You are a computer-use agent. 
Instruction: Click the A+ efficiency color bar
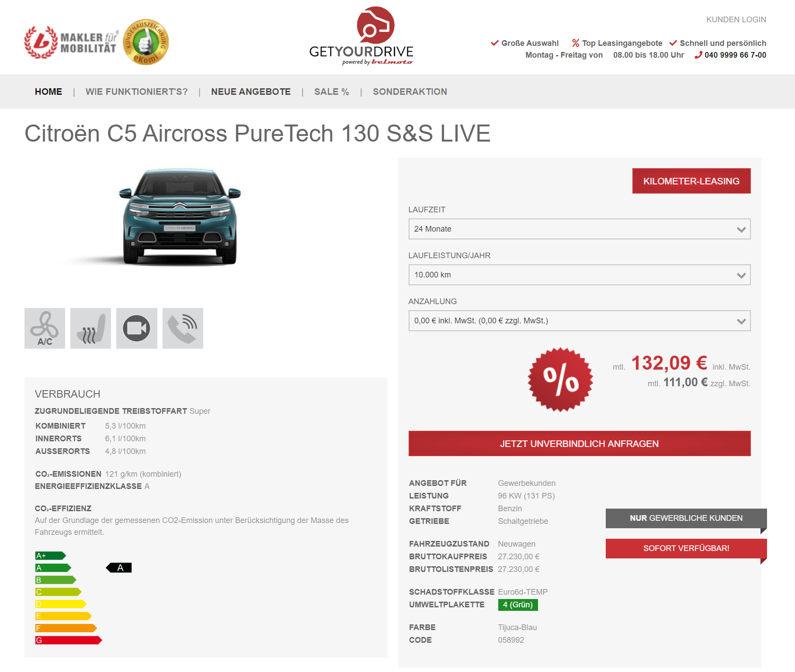click(51, 556)
